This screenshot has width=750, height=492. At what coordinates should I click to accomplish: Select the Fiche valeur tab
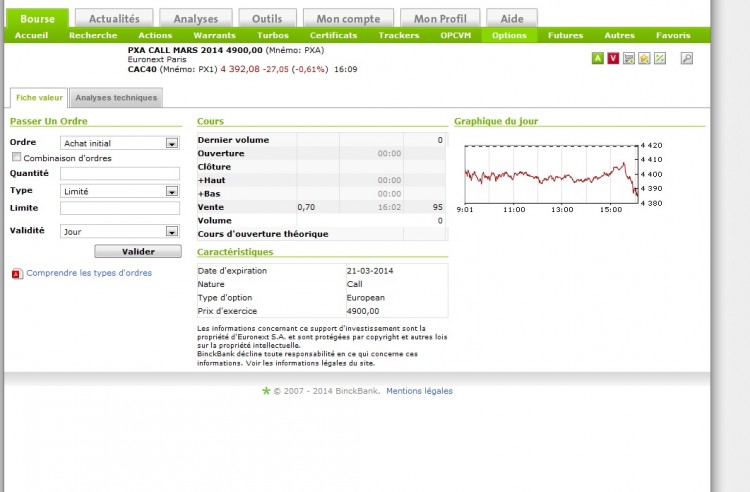(x=39, y=98)
